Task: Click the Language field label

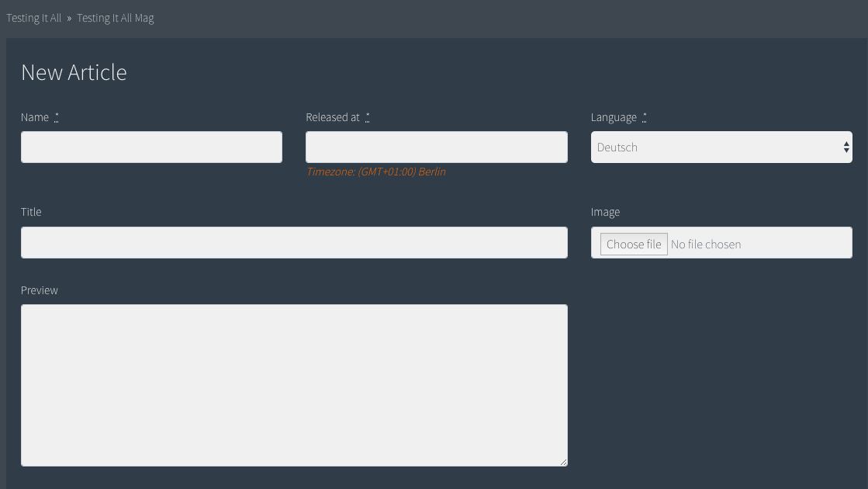Action: [x=614, y=117]
